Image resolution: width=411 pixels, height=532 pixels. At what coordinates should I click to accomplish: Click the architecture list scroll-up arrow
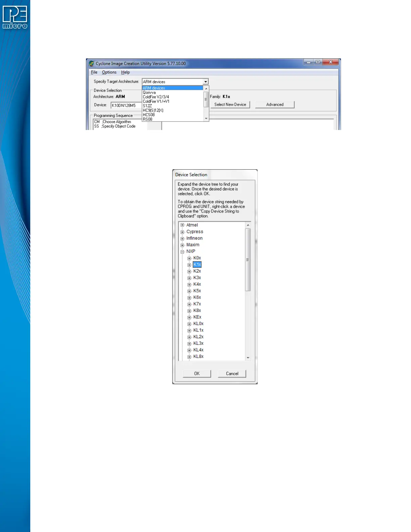(206, 88)
